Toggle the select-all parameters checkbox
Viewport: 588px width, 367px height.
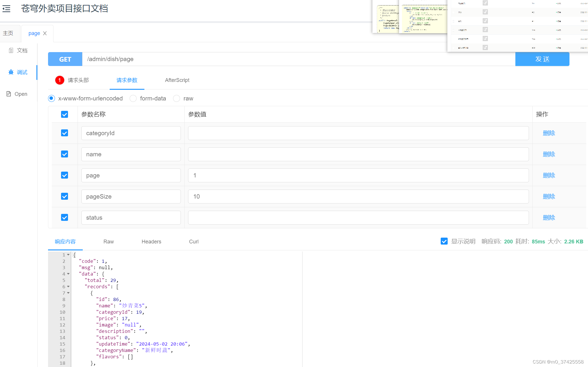(65, 114)
